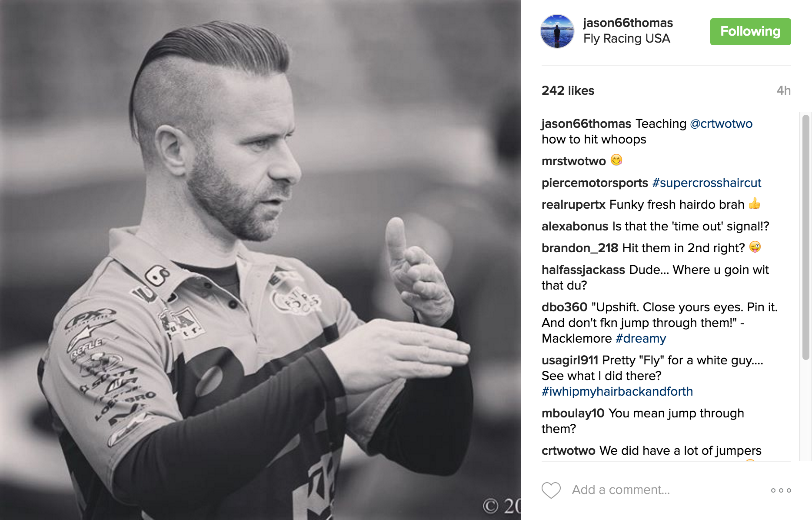The width and height of the screenshot is (812, 520).
Task: Toggle the green Following button
Action: pos(750,32)
